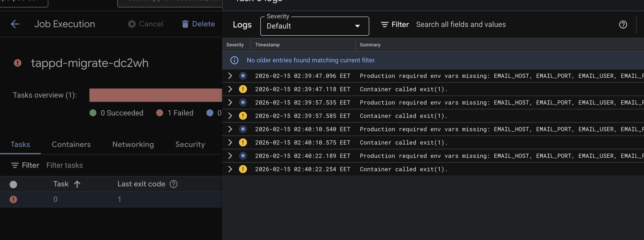Open the logs help question mark icon
Viewport: 644px width, 240px height.
coord(623,25)
